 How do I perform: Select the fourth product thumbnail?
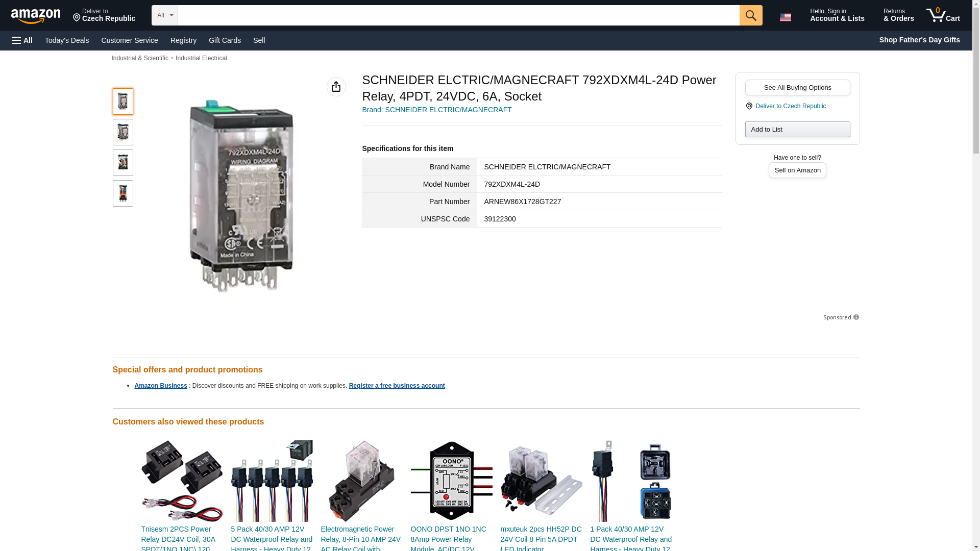pos(123,193)
